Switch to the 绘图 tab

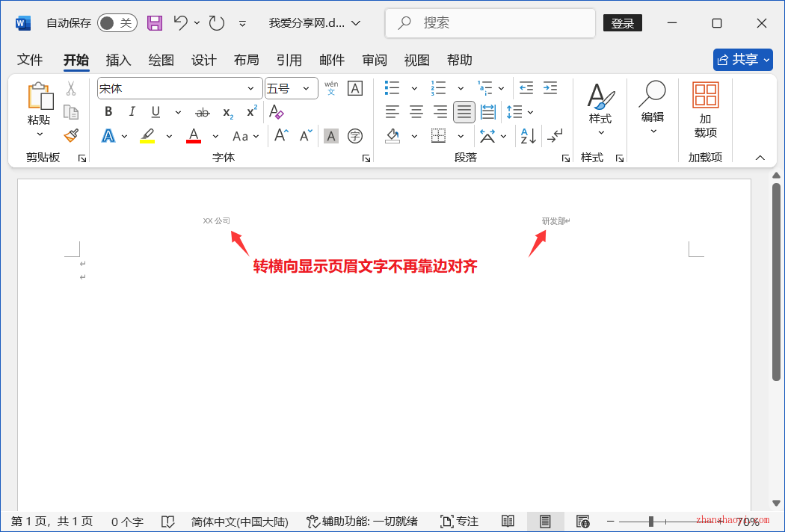pos(161,60)
